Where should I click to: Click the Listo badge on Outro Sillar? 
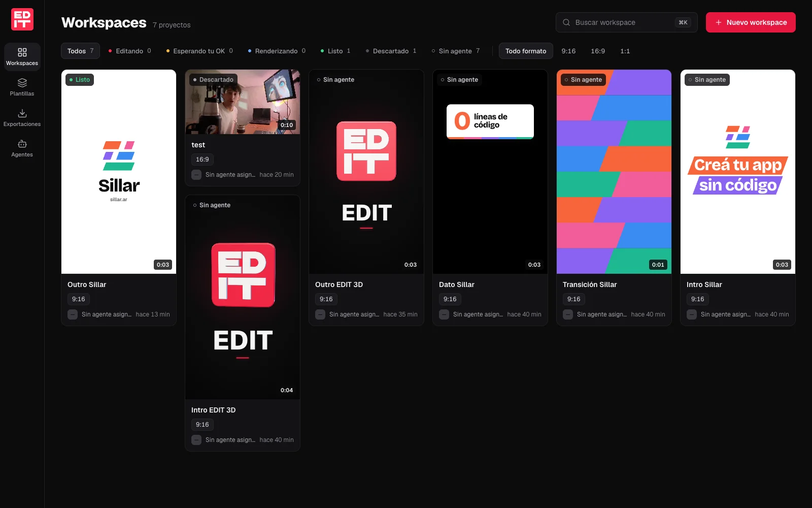(80, 80)
